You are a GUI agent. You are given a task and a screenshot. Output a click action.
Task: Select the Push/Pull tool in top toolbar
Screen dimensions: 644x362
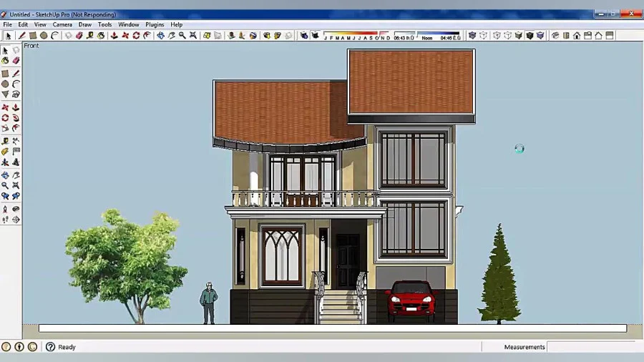click(114, 36)
